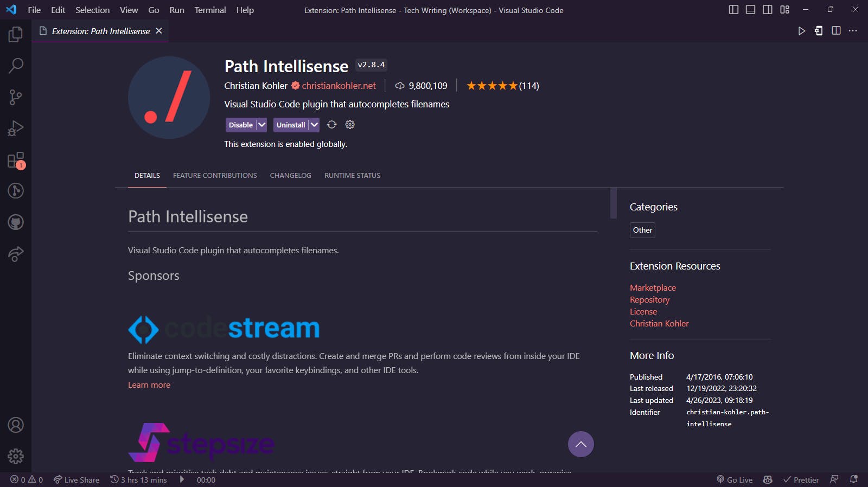868x487 pixels.
Task: Open the Live Share view in activity bar
Action: 16,254
